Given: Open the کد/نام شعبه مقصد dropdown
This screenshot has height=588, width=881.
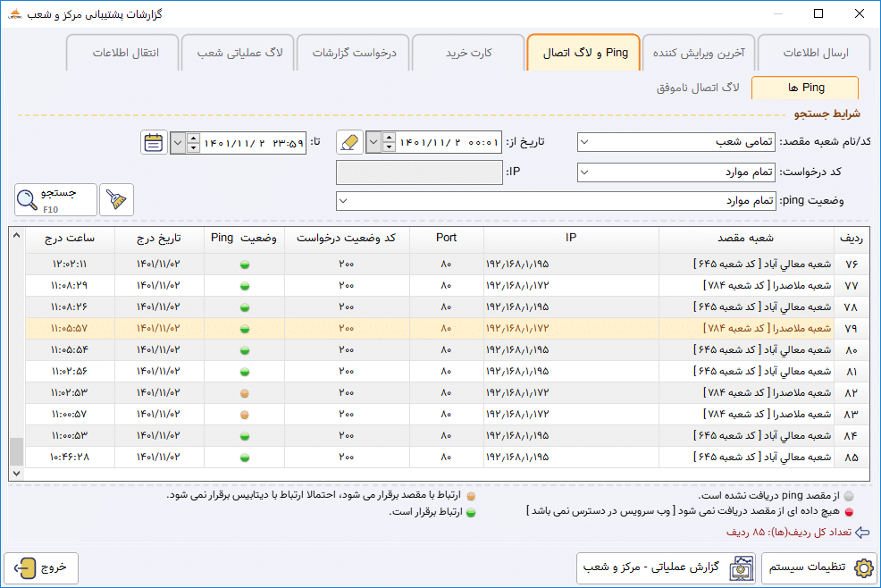Looking at the screenshot, I should 584,142.
